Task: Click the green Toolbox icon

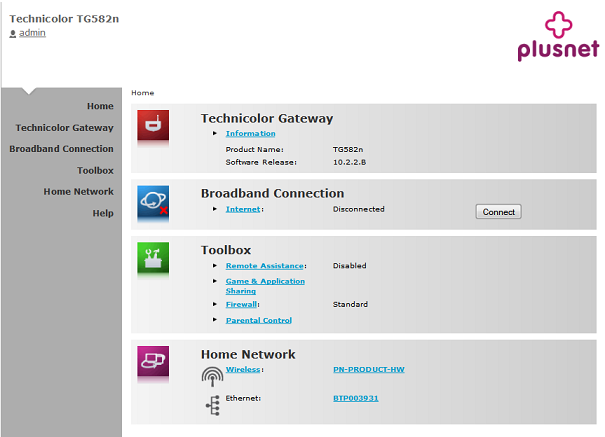Action: click(153, 258)
